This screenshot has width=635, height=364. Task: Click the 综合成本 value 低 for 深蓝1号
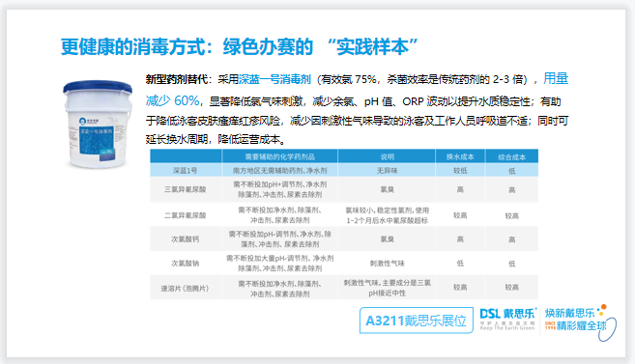[512, 171]
